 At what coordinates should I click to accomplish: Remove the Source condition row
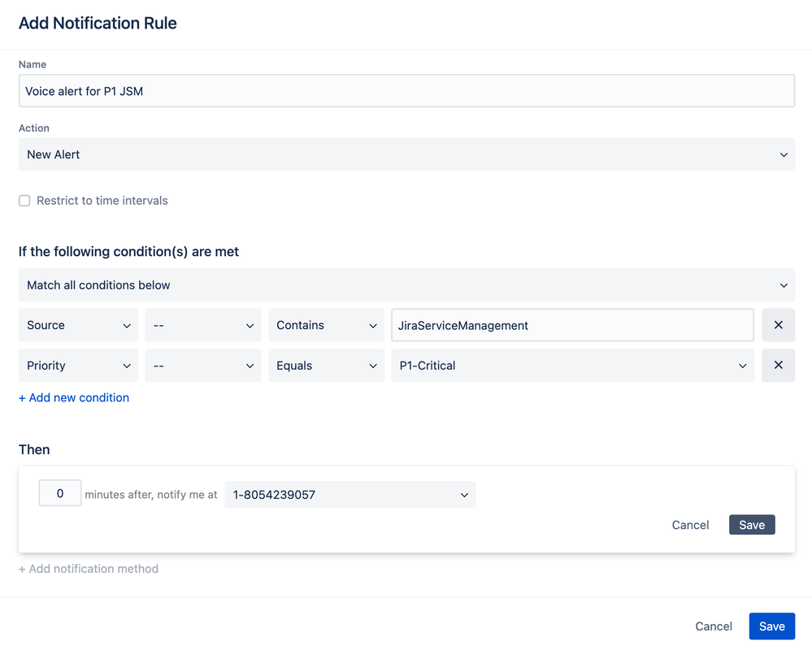(778, 325)
